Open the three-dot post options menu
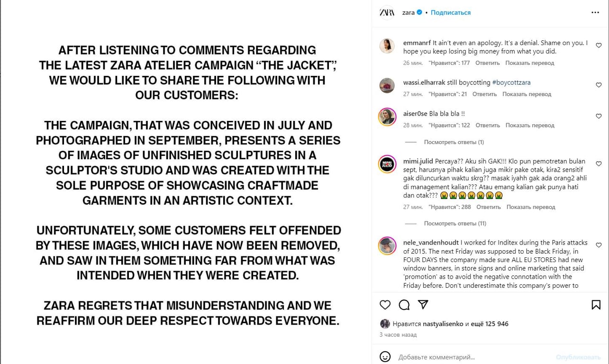Screen dimensions: 609x364 pyautogui.click(x=595, y=13)
